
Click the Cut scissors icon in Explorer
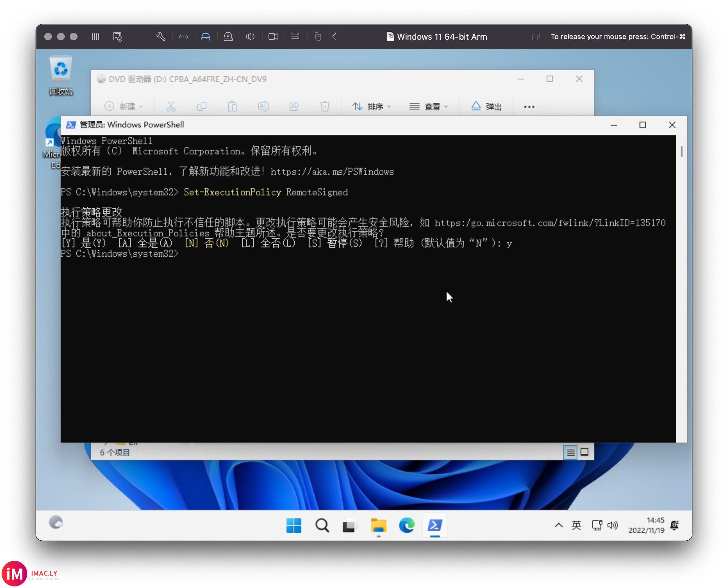pos(171,107)
